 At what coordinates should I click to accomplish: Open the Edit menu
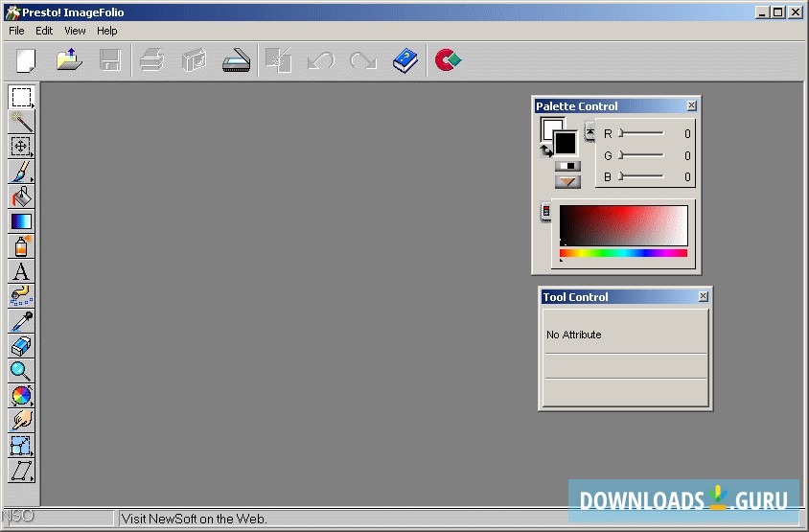[x=44, y=31]
